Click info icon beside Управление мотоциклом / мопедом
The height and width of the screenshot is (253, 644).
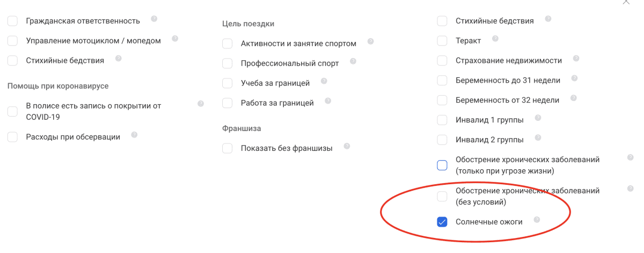[174, 39]
